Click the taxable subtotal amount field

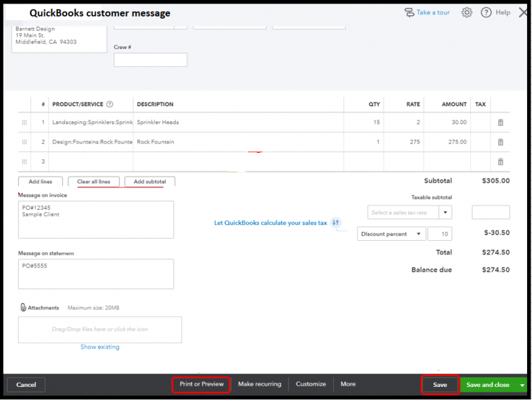coord(490,212)
